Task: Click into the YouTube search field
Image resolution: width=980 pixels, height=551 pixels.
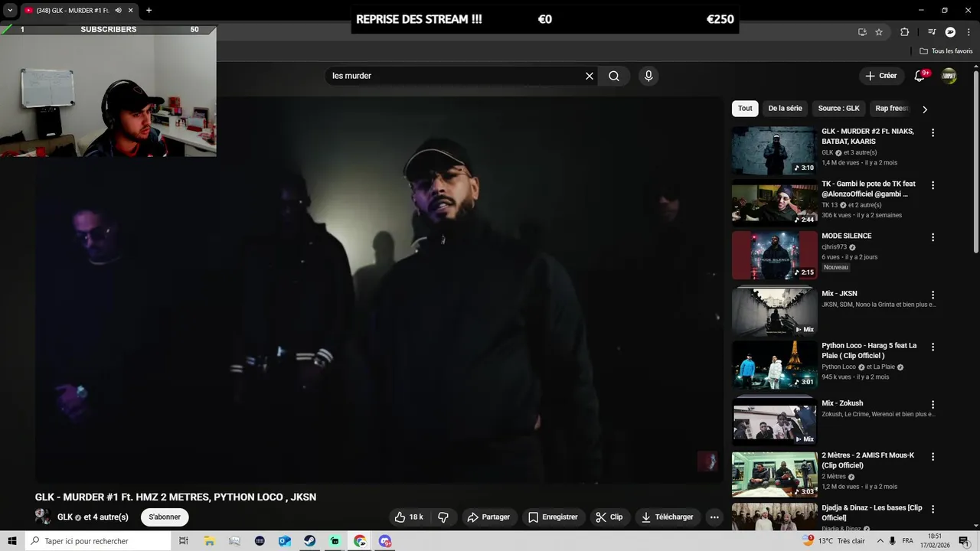Action: coord(456,76)
